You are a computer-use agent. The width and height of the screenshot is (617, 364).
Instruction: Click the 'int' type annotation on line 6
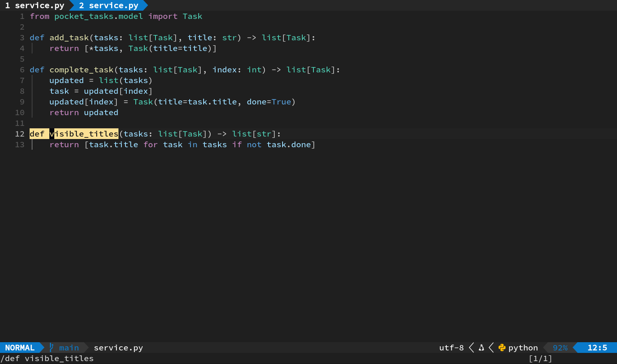click(x=254, y=70)
